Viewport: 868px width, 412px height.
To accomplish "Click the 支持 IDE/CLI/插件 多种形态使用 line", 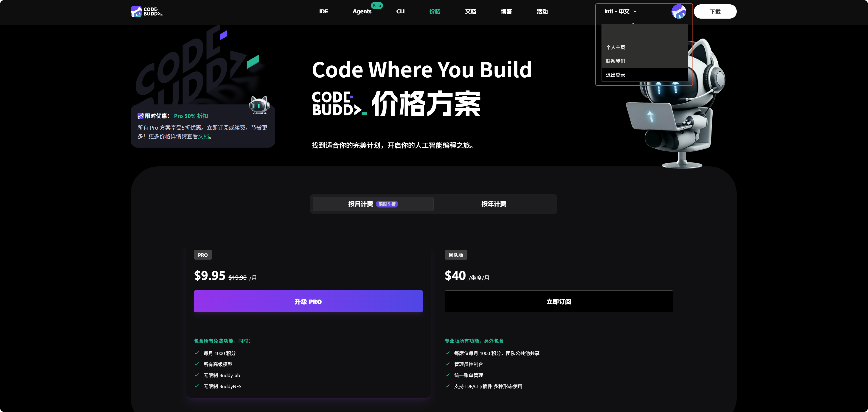I will pos(488,386).
